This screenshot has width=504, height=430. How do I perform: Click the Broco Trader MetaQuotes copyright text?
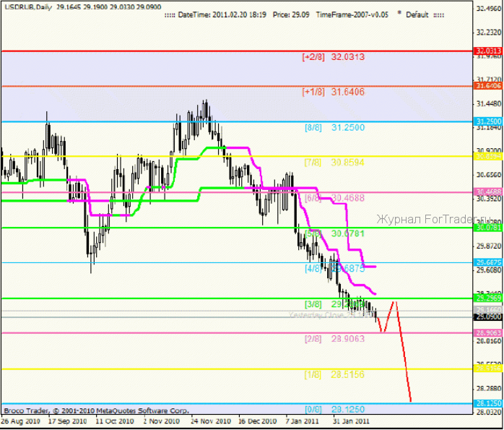tap(97, 411)
